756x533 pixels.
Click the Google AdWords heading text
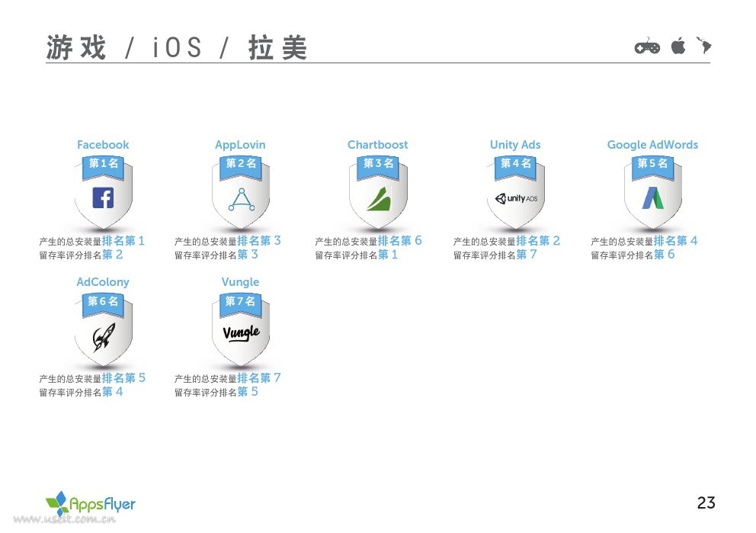tap(652, 145)
